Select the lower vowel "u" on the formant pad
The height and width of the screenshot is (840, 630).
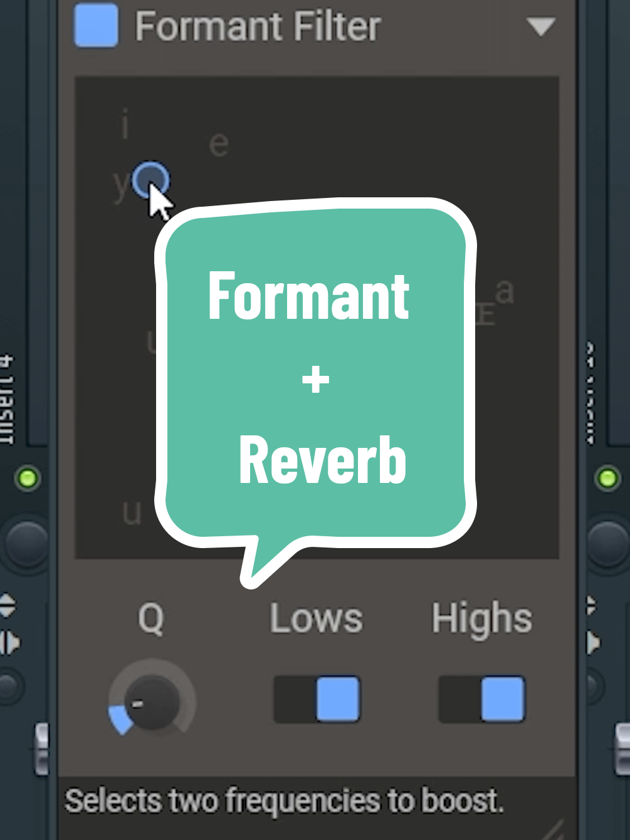coord(130,512)
